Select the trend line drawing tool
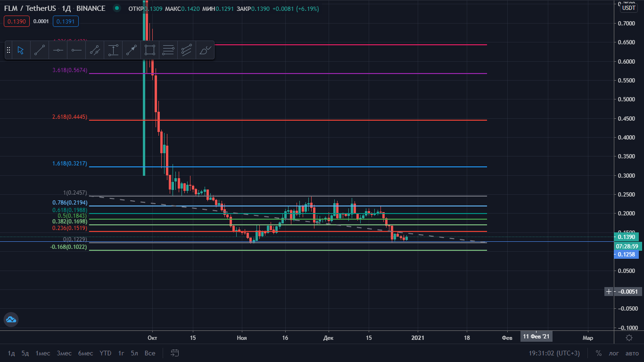 click(40, 50)
